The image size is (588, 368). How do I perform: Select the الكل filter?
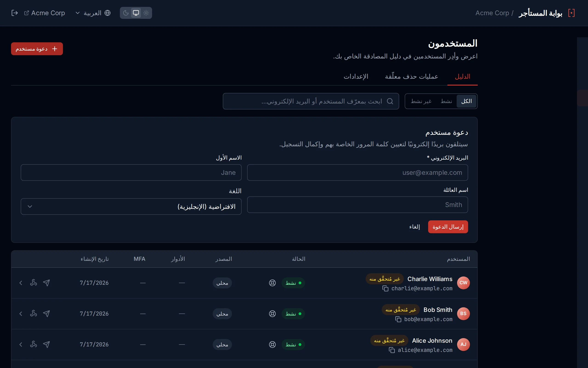[466, 101]
